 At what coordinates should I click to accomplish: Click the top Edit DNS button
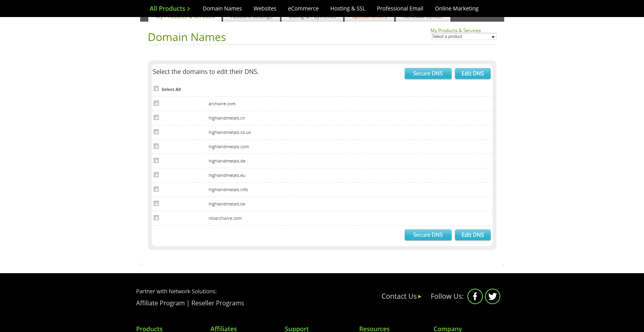click(x=473, y=74)
